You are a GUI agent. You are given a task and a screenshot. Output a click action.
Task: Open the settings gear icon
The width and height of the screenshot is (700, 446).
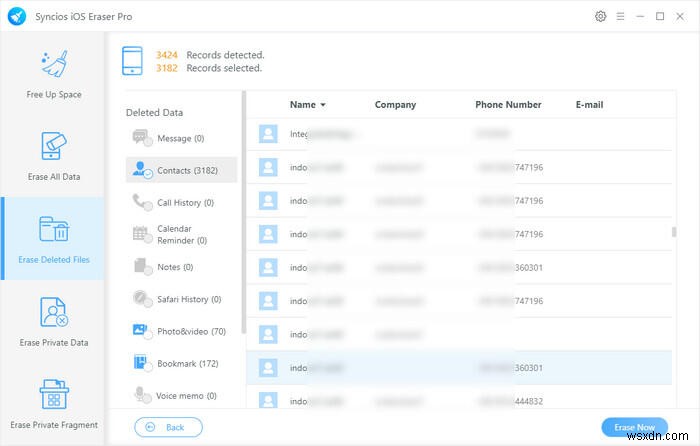coord(600,17)
